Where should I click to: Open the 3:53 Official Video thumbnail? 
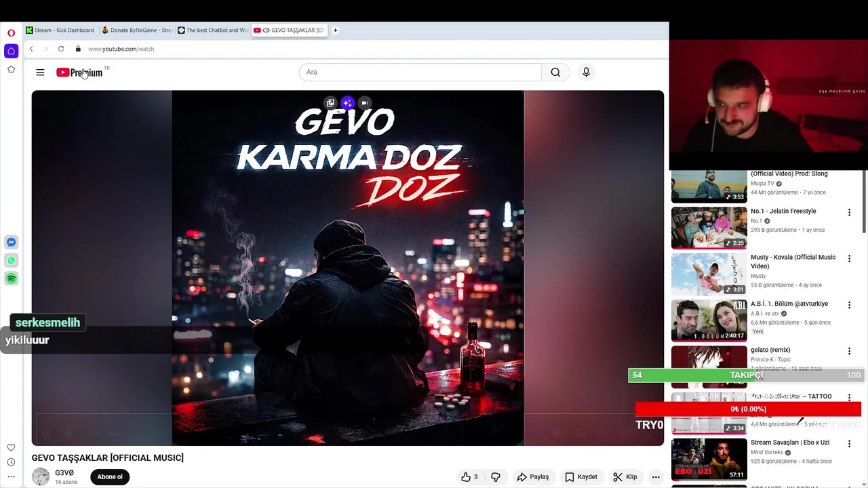[x=709, y=186]
